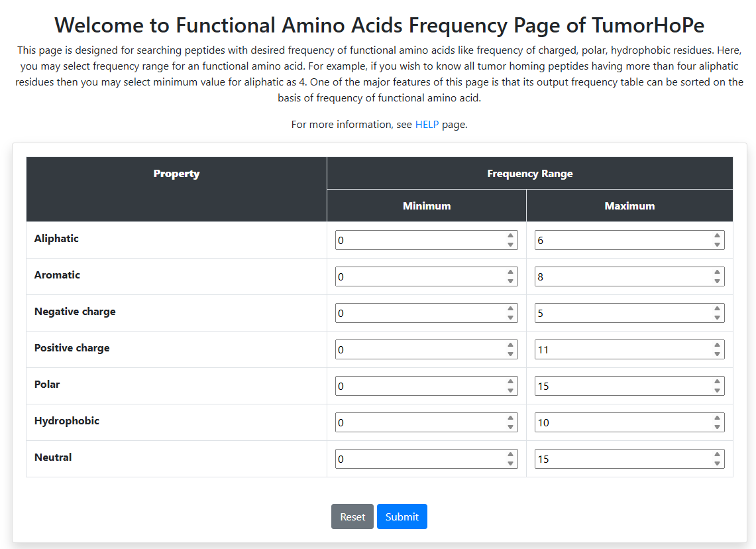Decrease Hydrophobic maximum with down arrow

[x=717, y=427]
